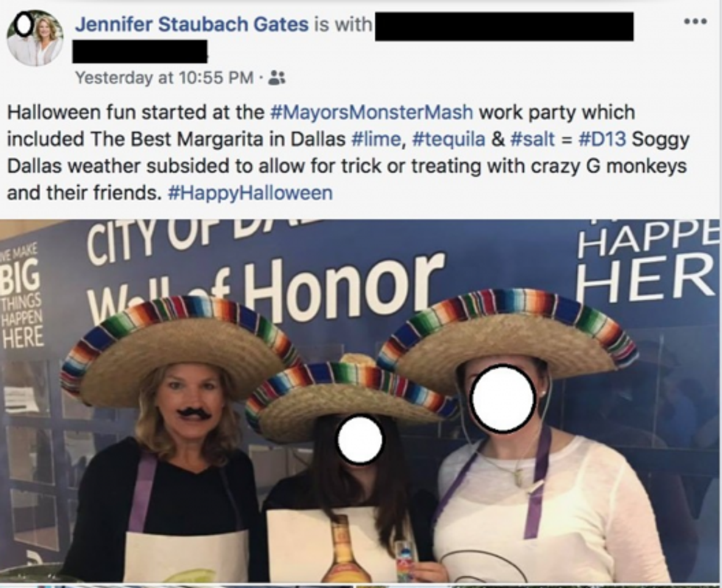722x588 pixels.
Task: Open the three-dot post options menu
Action: click(694, 21)
